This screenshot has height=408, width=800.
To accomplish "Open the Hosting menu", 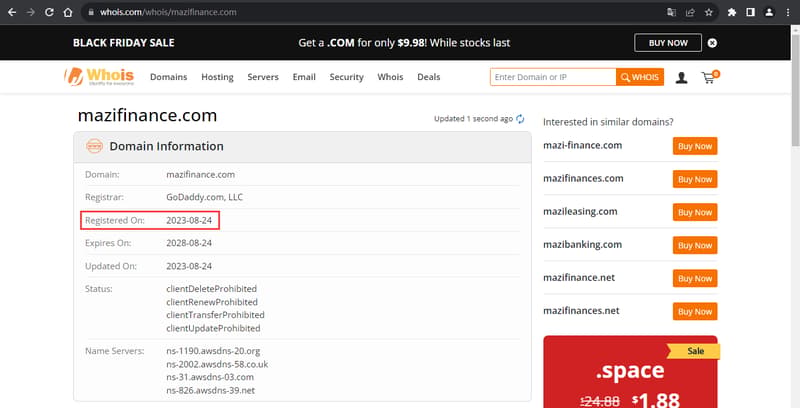I will click(x=217, y=77).
